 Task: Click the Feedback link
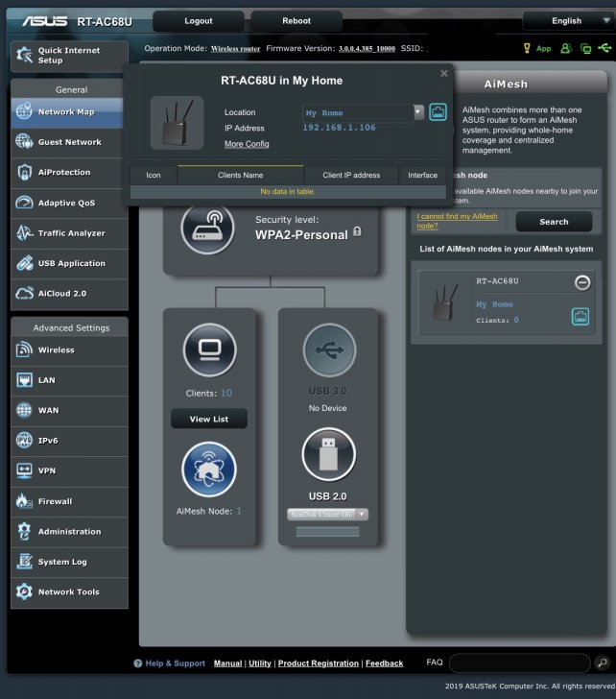385,663
